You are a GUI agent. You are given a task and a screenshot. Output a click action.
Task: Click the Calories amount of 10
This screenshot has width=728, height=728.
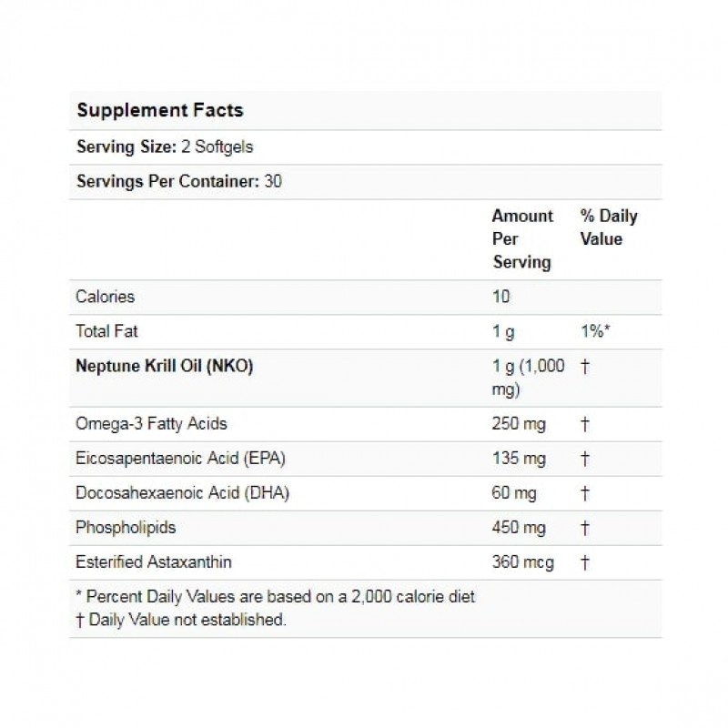click(x=501, y=297)
